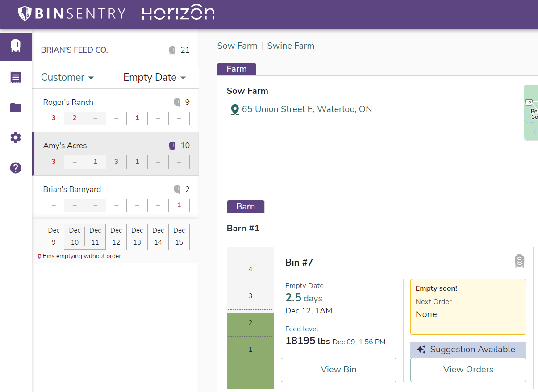538x392 pixels.
Task: Click the map pin location icon
Action: (234, 109)
